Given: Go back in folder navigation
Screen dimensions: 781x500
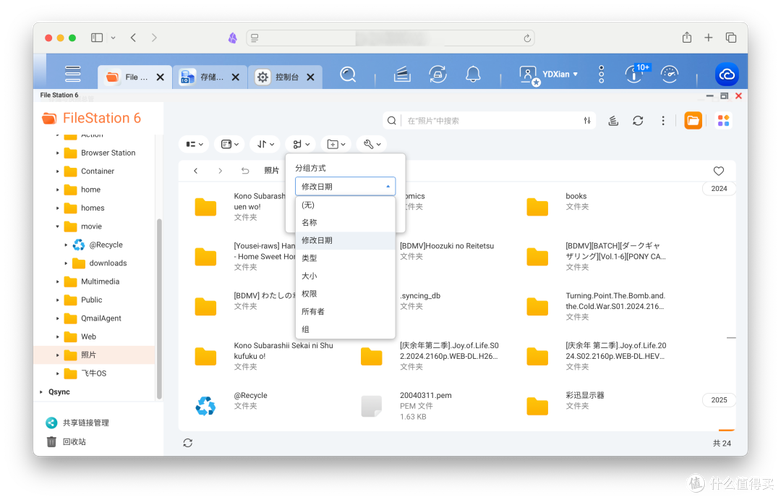Looking at the screenshot, I should pos(196,171).
